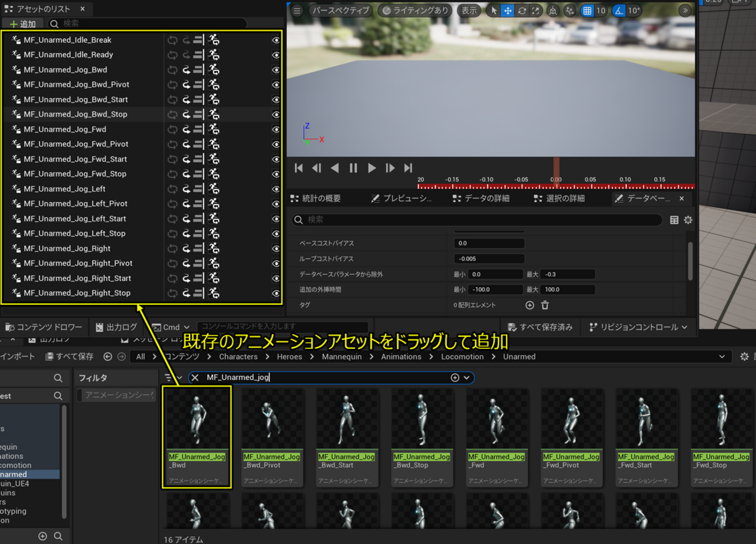Select the MF_Unarmed_Jog_Fwd_Pivot thumbnail

pos(571,437)
